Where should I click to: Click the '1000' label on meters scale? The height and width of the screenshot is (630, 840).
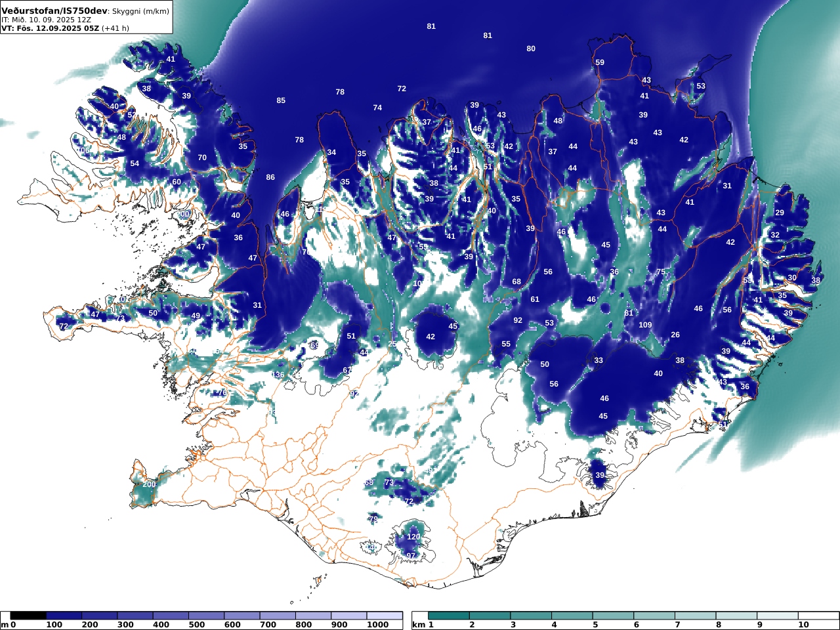pos(378,625)
